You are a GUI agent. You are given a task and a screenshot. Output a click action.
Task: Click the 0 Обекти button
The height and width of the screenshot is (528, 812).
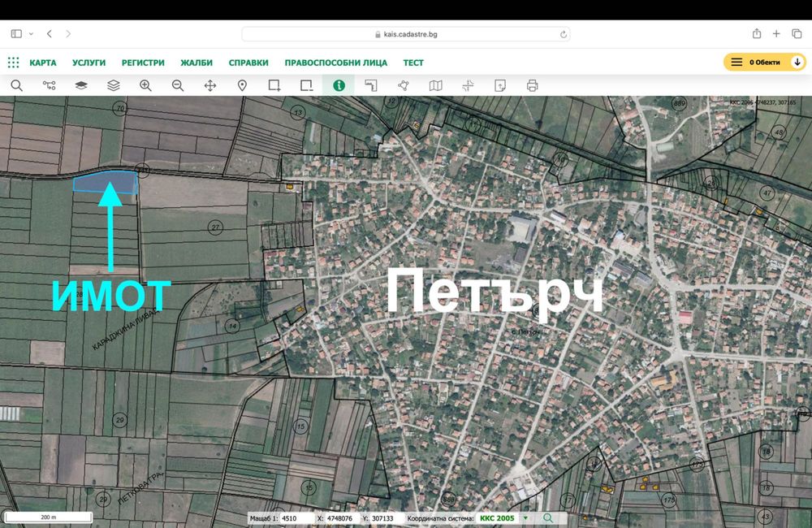pyautogui.click(x=764, y=63)
